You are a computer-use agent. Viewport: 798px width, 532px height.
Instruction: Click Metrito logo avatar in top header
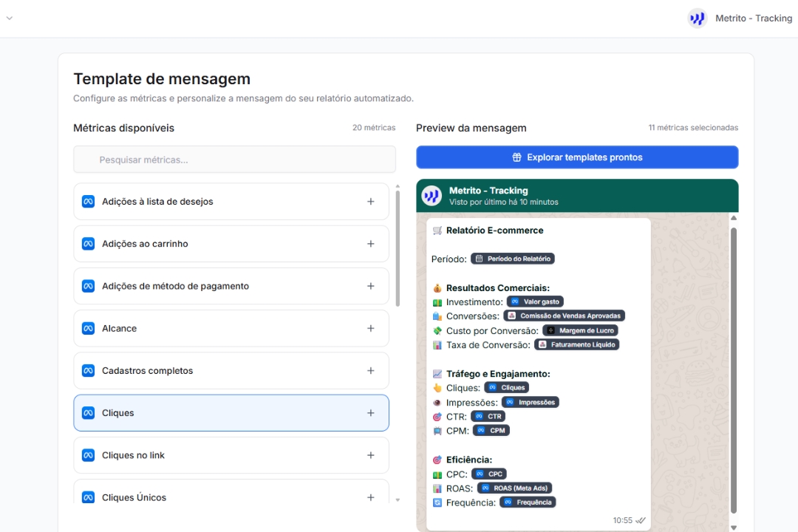coord(698,18)
